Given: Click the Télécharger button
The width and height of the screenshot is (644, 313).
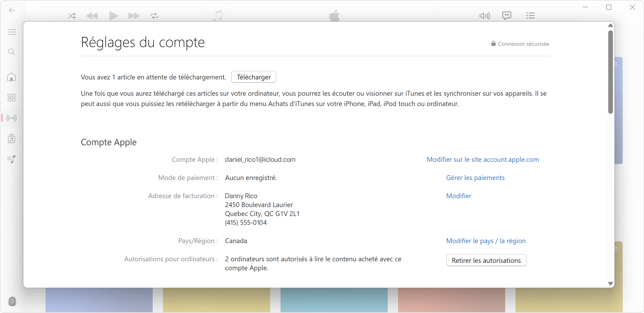Looking at the screenshot, I should tap(254, 77).
